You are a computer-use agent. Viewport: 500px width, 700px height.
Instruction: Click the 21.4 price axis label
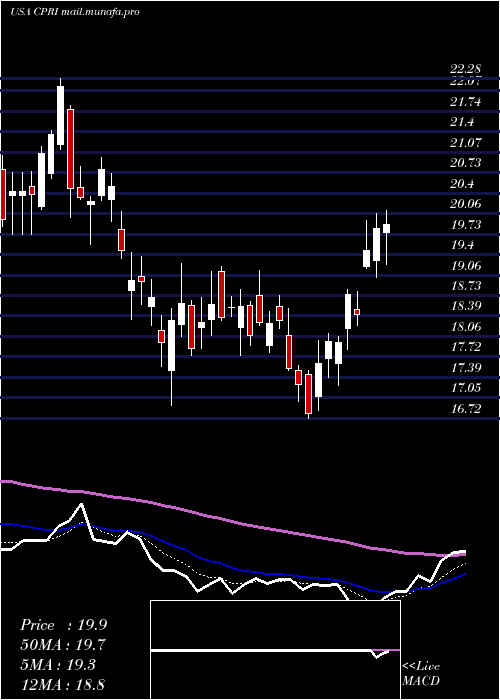click(x=462, y=122)
